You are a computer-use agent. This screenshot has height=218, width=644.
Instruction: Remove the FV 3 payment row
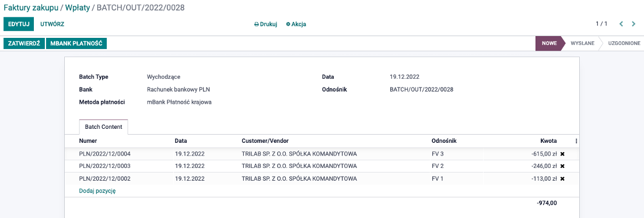coord(563,154)
